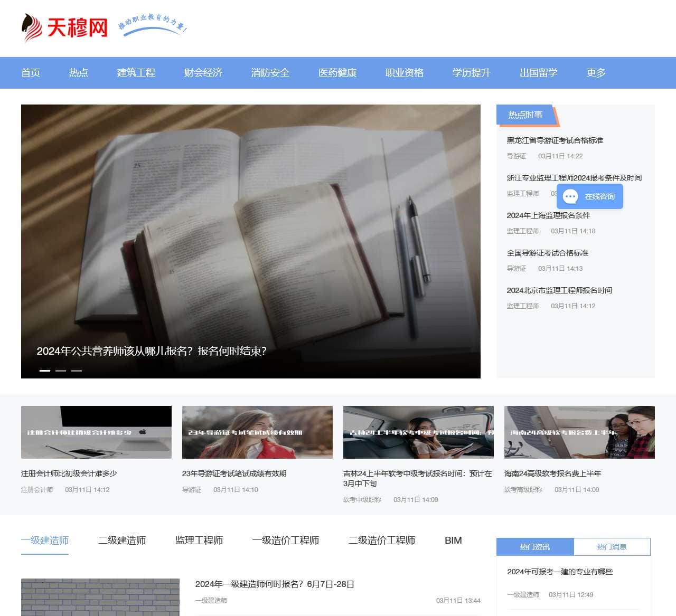Open 职业资格 in the top navigation
The height and width of the screenshot is (616, 676).
pyautogui.click(x=405, y=73)
